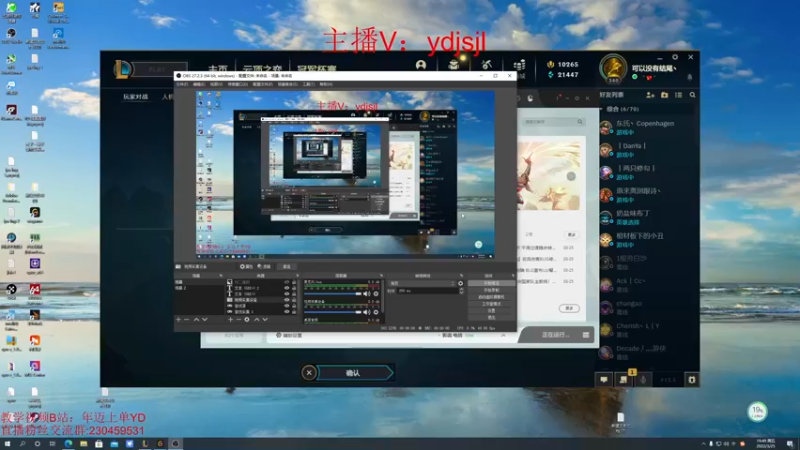Expand chevron at right of 辅助设置 bar
The image size is (800, 450).
[503, 335]
